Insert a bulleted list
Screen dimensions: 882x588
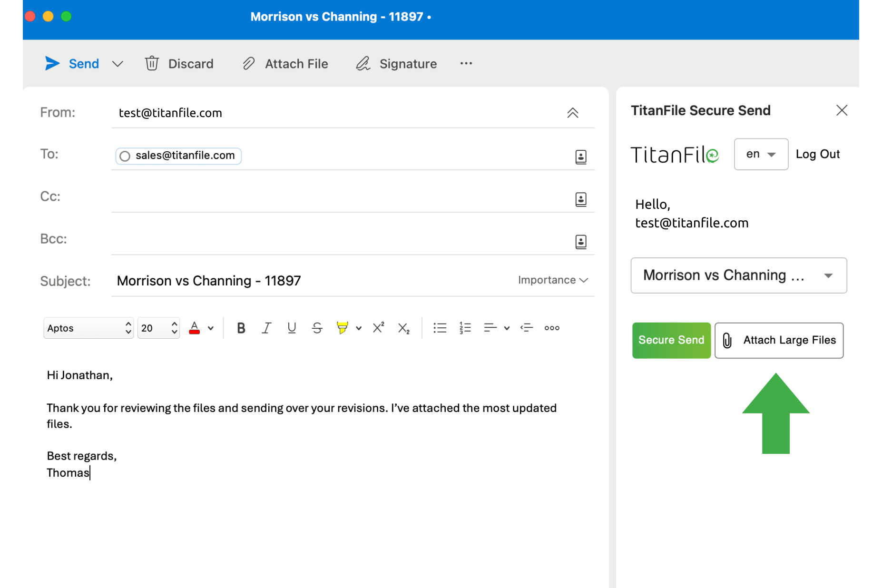(x=440, y=328)
